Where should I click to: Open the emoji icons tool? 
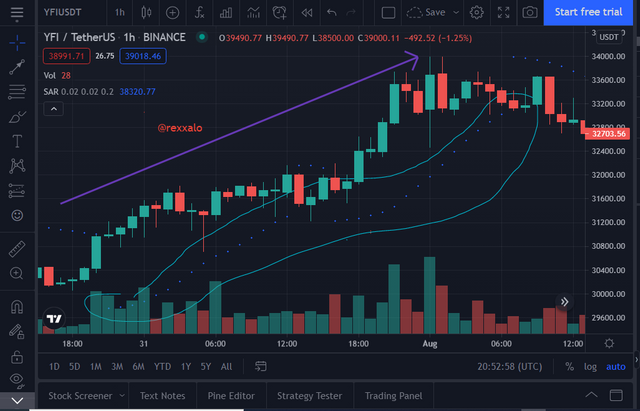(17, 215)
